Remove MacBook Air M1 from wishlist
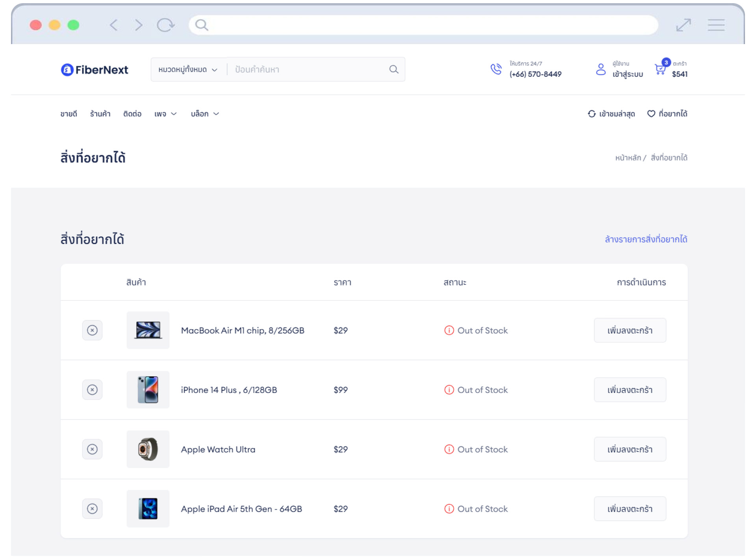This screenshot has width=756, height=559. 92,330
